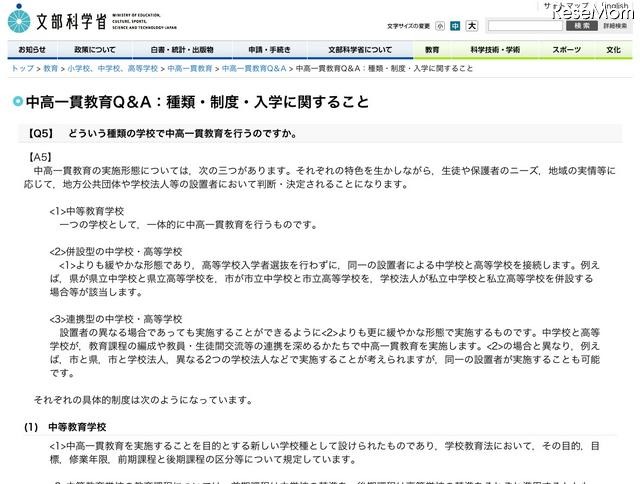
Task: Go to 小学校、中学校、高等学校 breadcrumb link
Action: 113,69
